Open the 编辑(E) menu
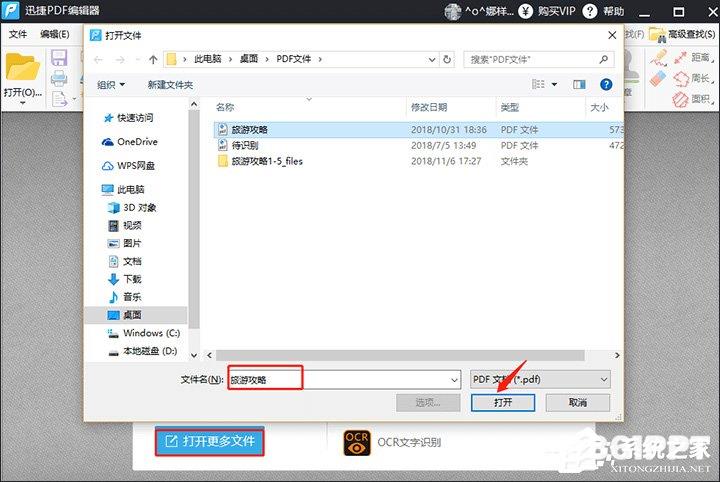Screen dimensions: 720x482 click(x=55, y=34)
